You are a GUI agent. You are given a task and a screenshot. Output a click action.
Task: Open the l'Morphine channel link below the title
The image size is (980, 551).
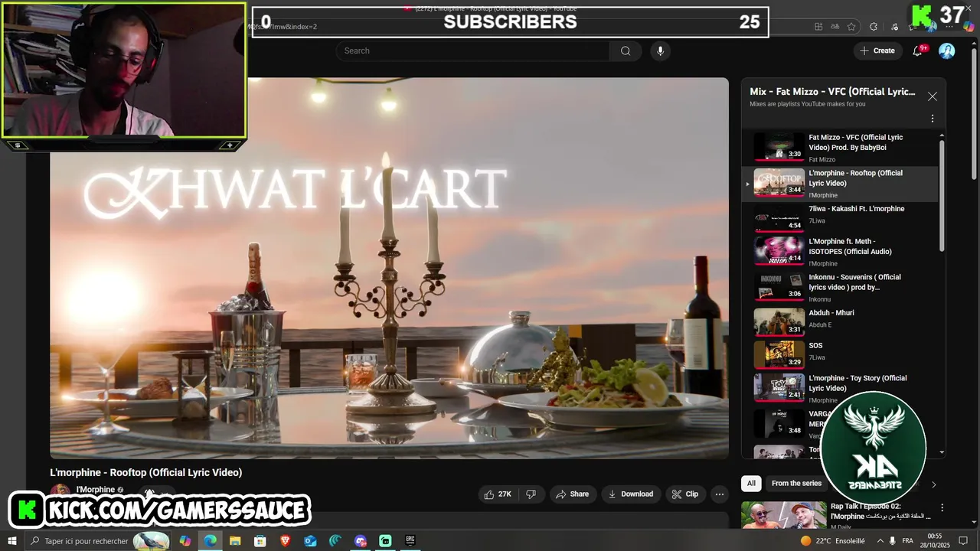coord(95,490)
